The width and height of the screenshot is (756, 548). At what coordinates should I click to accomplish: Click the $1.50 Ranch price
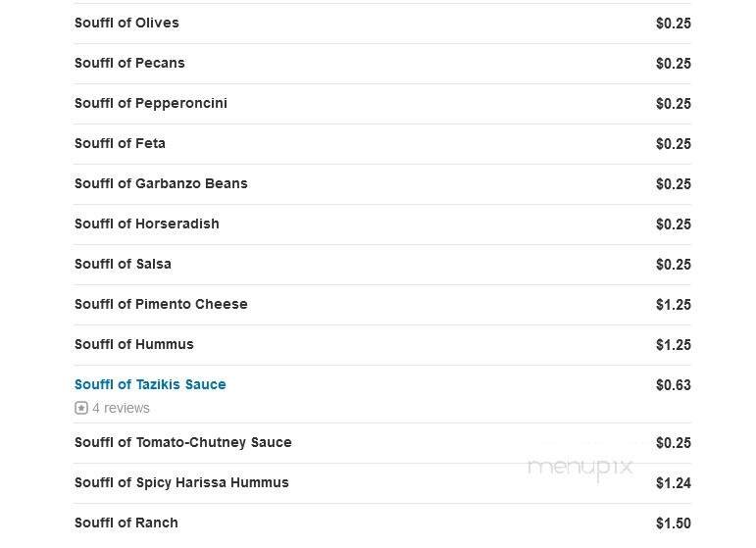[673, 523]
